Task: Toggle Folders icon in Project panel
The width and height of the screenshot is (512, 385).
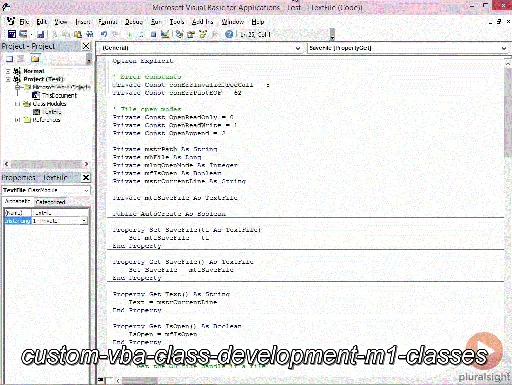Action: click(x=35, y=59)
